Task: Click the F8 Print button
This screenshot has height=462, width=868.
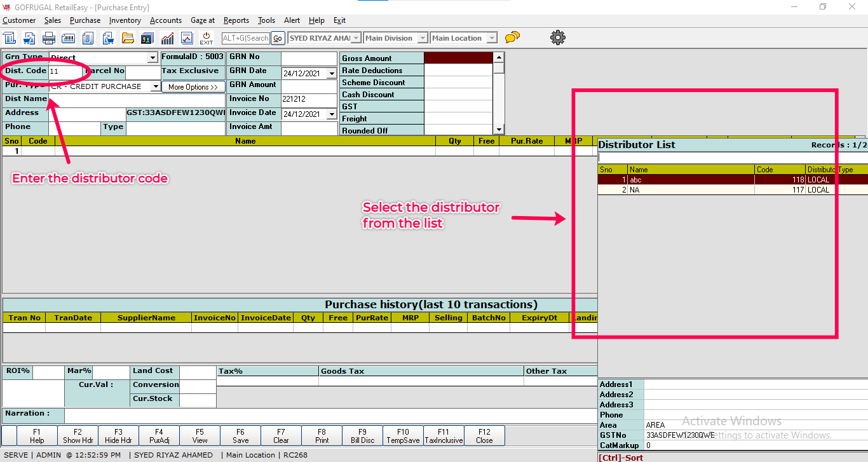Action: [x=322, y=435]
